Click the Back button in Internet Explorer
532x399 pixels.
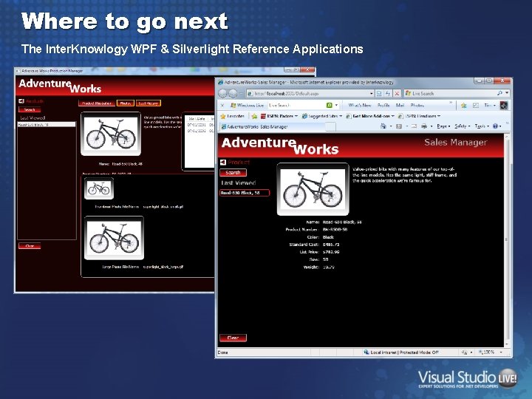click(223, 93)
